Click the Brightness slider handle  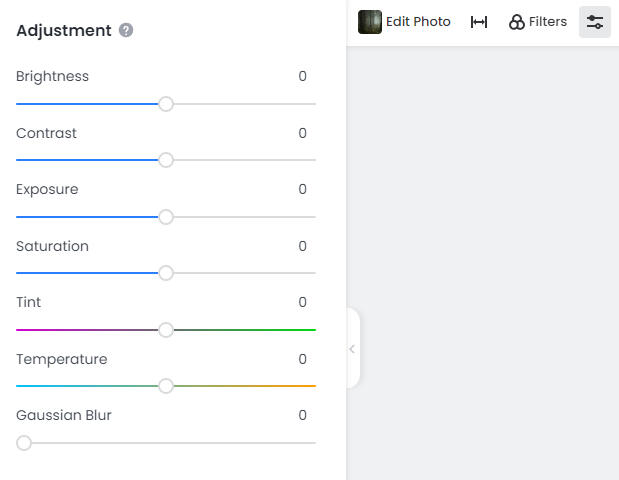tap(166, 104)
